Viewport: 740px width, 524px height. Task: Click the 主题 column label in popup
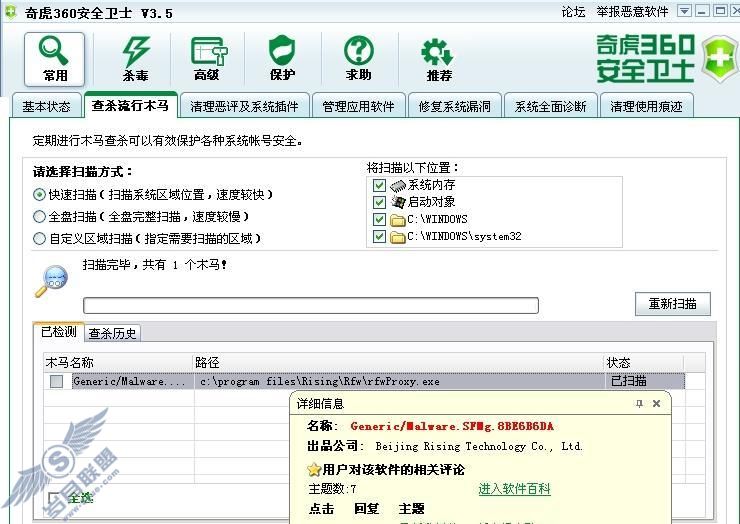coord(411,509)
